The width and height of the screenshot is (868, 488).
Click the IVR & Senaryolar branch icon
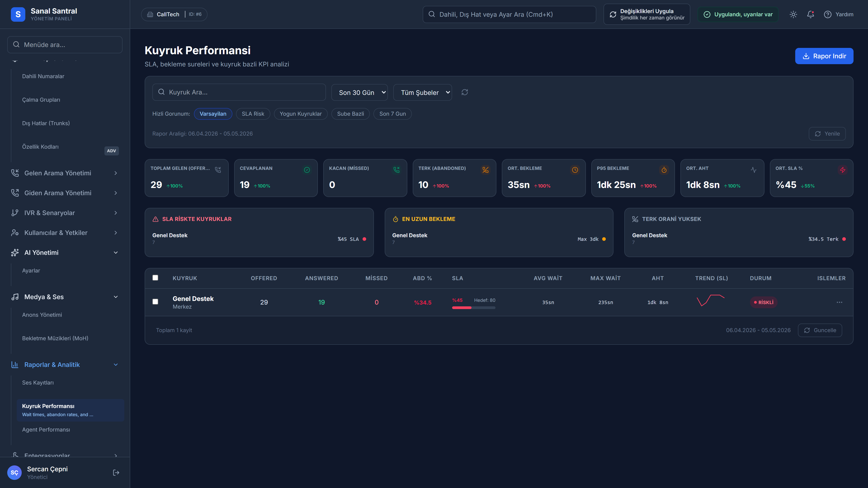[x=15, y=213]
